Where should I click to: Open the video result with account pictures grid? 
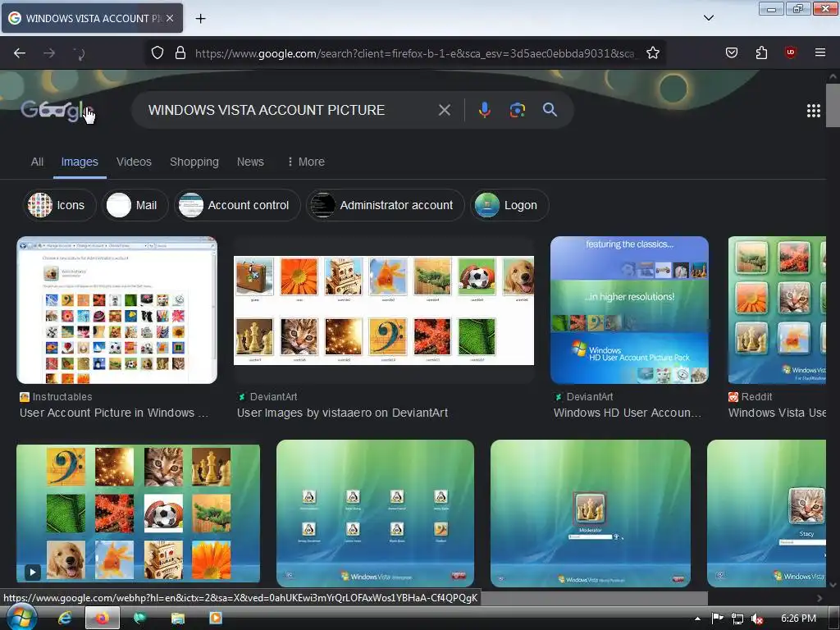(x=138, y=514)
